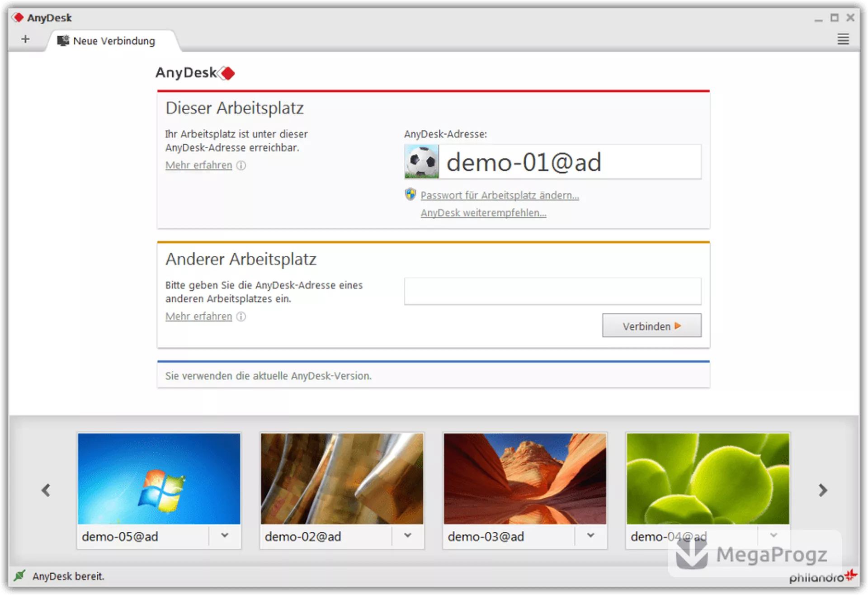Screen dimensions: 868x595
Task: Close the AnyDesk window
Action: [850, 18]
